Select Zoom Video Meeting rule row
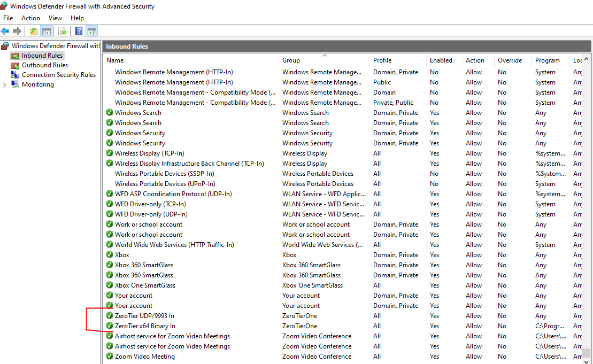The image size is (593, 364). point(144,357)
